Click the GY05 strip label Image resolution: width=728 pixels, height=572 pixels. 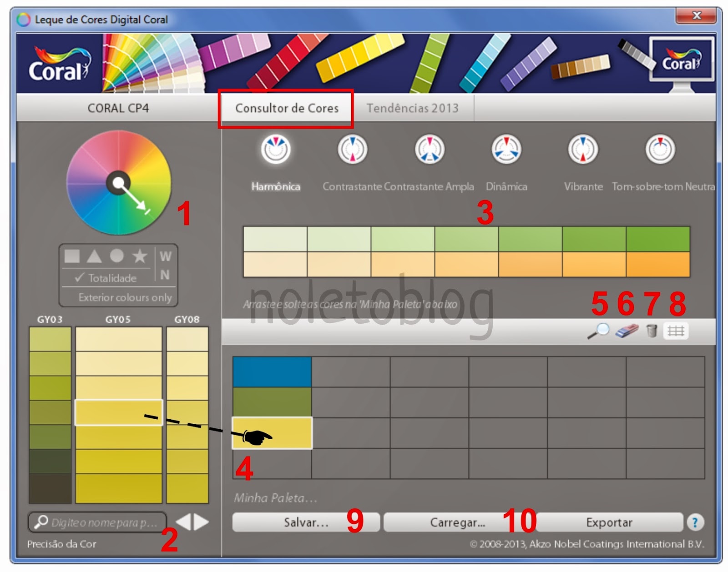pos(118,319)
